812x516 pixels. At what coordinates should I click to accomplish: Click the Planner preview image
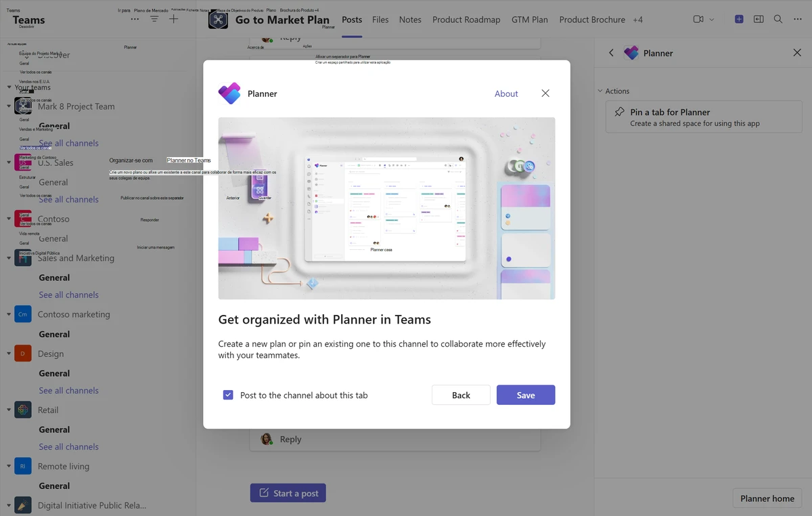point(386,208)
